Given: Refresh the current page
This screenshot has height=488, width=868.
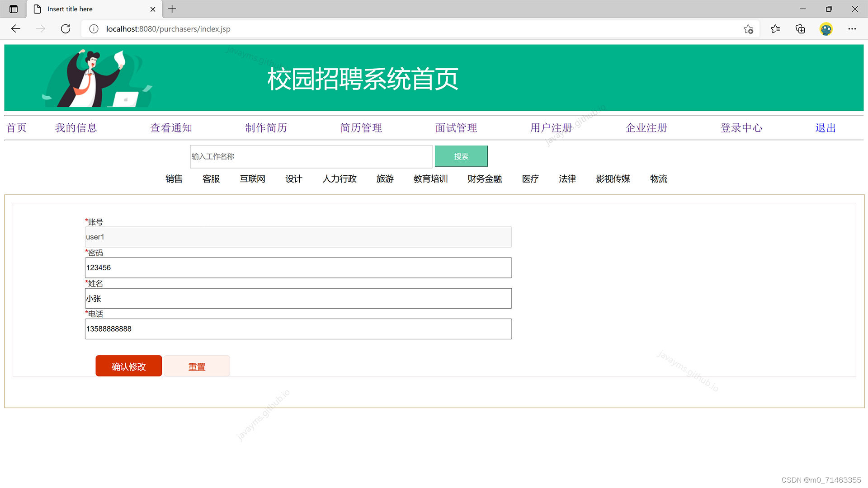Looking at the screenshot, I should point(66,29).
